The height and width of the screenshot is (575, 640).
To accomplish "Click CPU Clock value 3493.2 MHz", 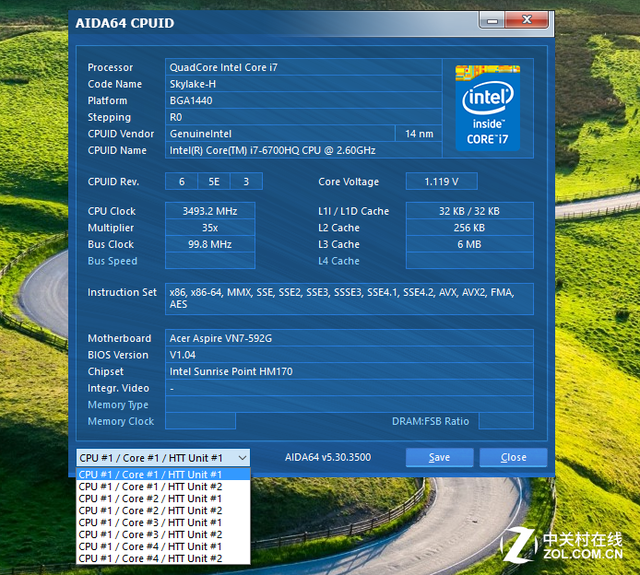I will [210, 211].
